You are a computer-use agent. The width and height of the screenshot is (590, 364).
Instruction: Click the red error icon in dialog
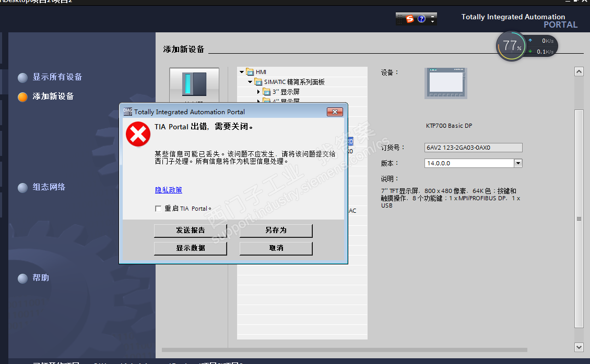pos(138,134)
